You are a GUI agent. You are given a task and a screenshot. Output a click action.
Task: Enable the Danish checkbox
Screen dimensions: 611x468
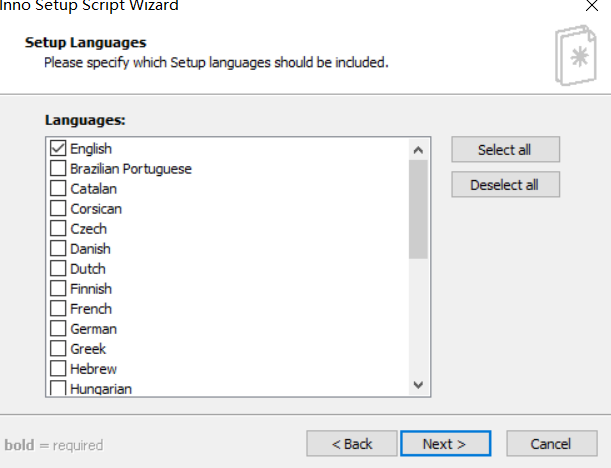pyautogui.click(x=58, y=248)
